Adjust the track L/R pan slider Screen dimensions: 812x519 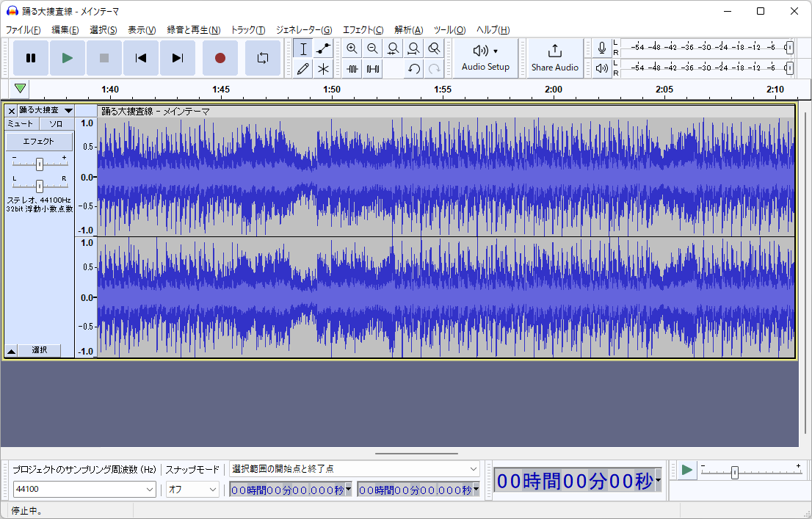click(40, 186)
